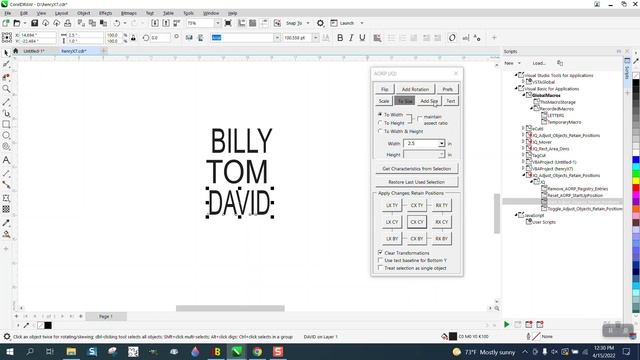Open the File menu
Viewport: 640px width, 360px height.
click(8, 13)
